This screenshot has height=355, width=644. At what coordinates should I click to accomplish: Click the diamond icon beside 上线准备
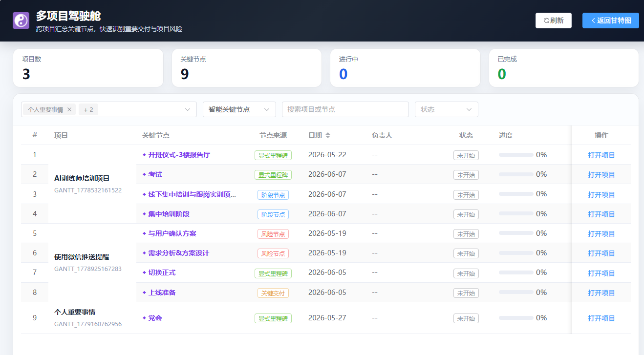click(x=144, y=292)
